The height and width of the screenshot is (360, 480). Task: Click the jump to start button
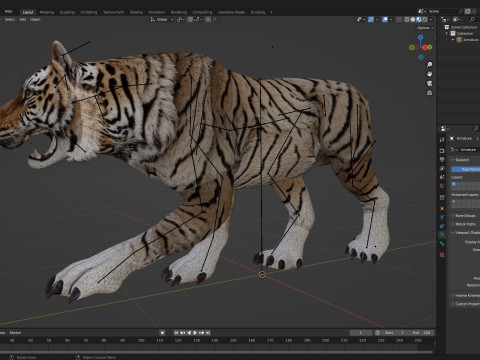pos(177,333)
